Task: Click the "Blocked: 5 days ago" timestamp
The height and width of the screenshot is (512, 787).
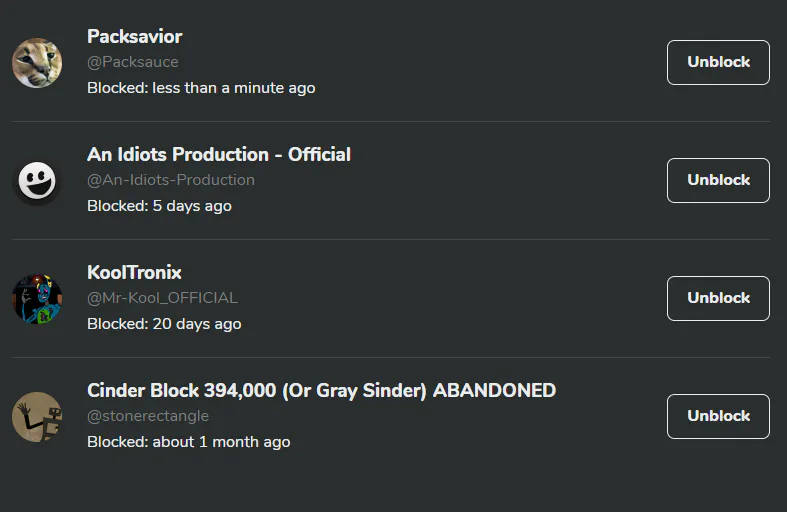Action: click(x=159, y=206)
